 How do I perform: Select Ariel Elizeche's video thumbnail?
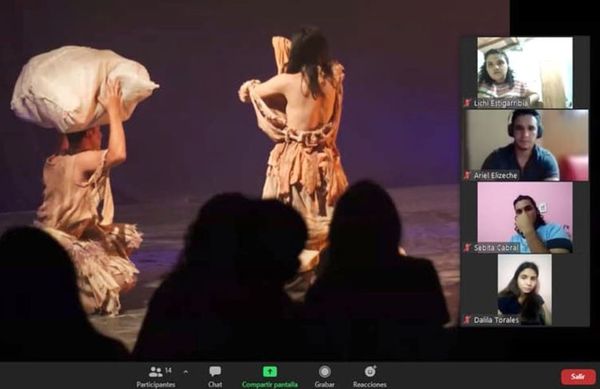pyautogui.click(x=526, y=145)
